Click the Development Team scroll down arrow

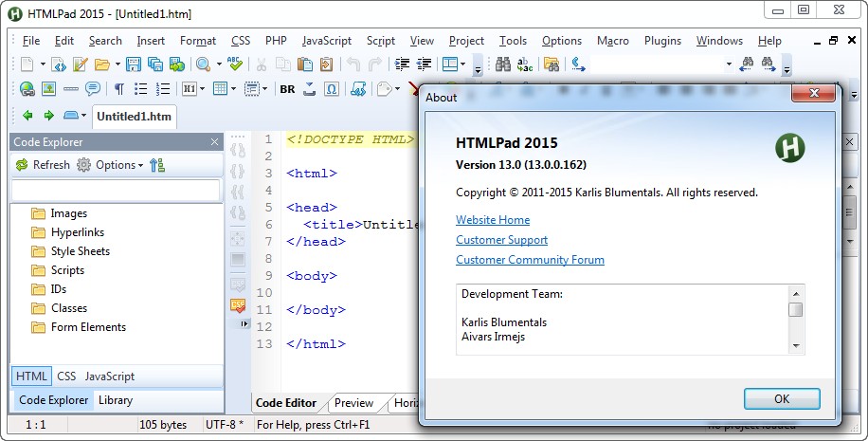pyautogui.click(x=796, y=346)
